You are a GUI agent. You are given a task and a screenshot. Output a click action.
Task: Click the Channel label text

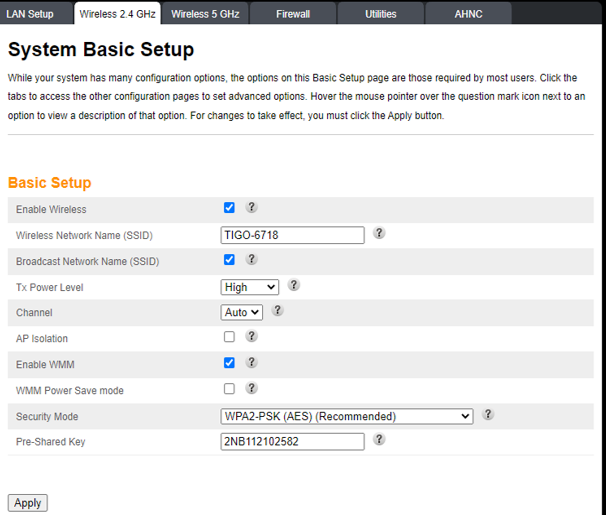coord(34,313)
